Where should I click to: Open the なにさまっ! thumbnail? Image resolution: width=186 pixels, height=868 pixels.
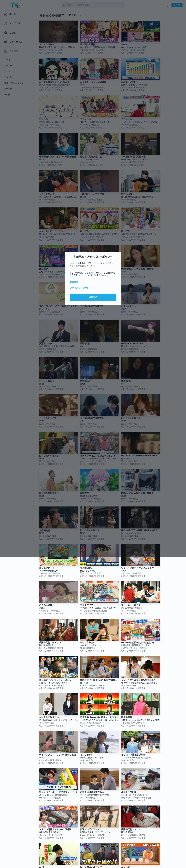coord(100,742)
